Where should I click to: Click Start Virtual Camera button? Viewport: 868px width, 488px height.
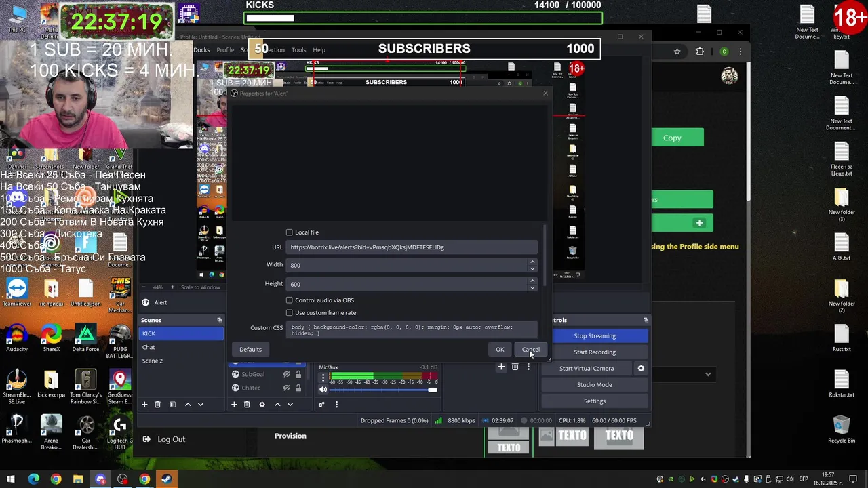click(x=587, y=369)
